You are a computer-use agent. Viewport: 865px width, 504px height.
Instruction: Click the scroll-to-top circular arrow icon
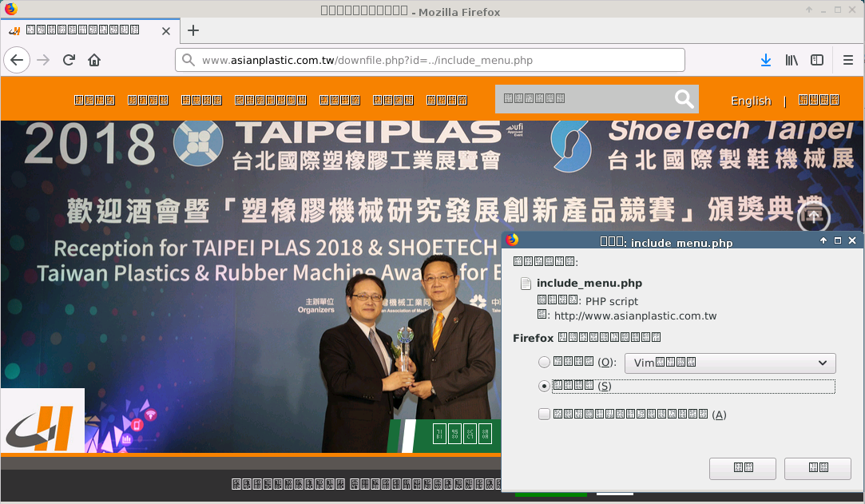point(814,216)
